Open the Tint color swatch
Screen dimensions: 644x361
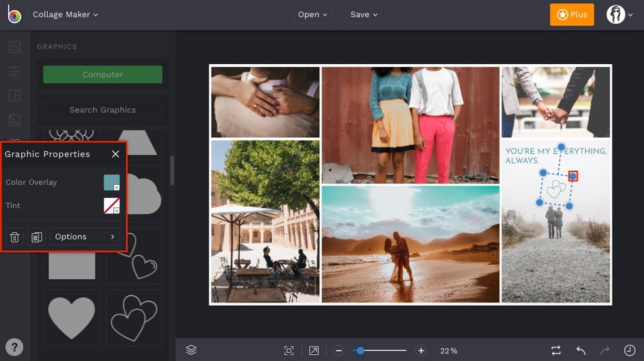(x=112, y=205)
